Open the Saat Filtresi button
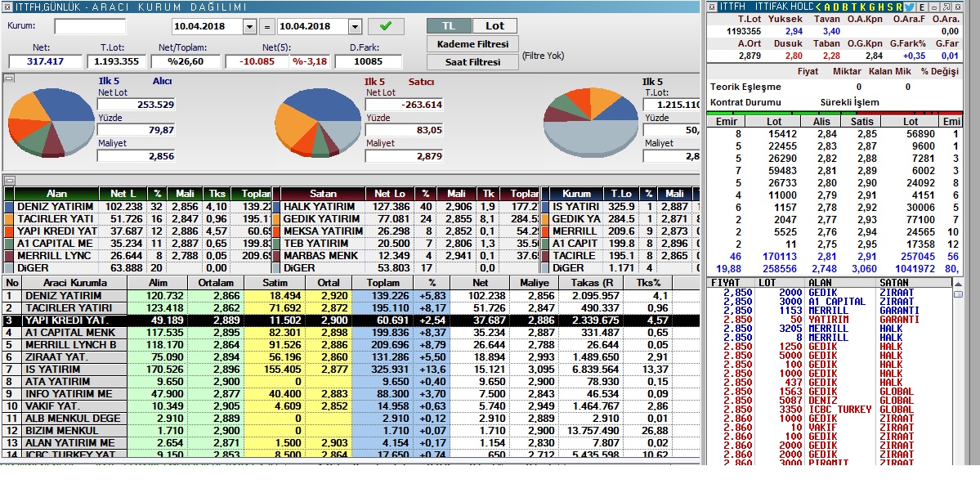980x502 pixels. [x=473, y=62]
